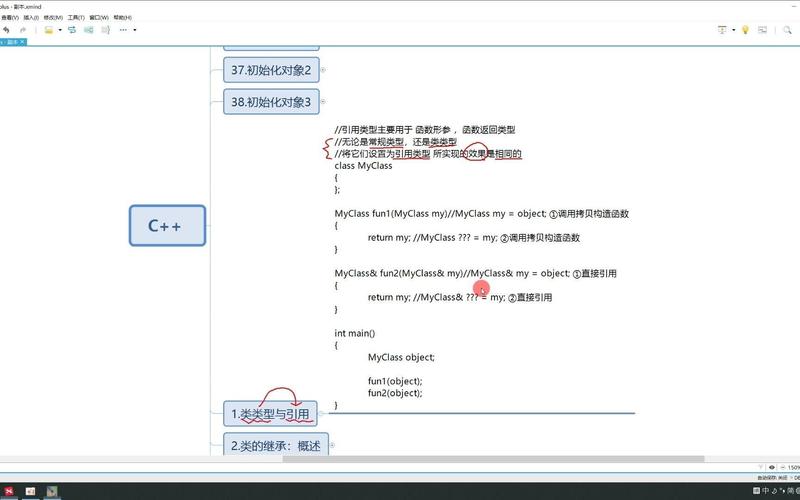Click the 150% zoom level value
800x500 pixels.
click(794, 467)
